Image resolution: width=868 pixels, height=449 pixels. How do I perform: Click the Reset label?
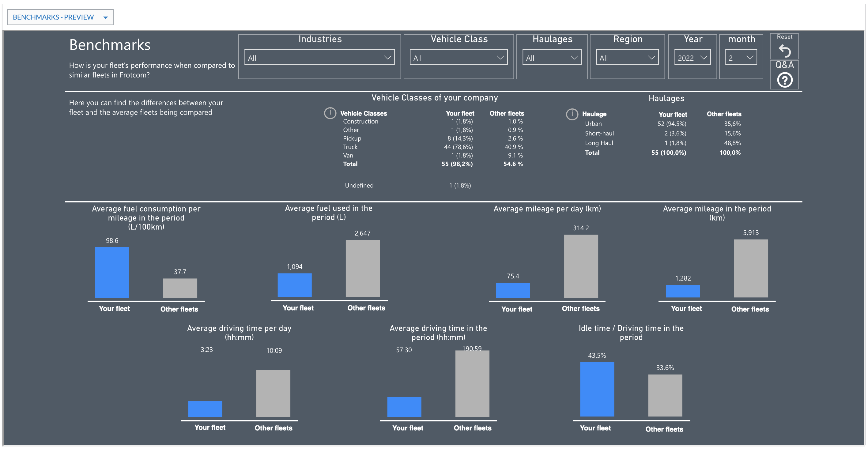[x=784, y=37]
